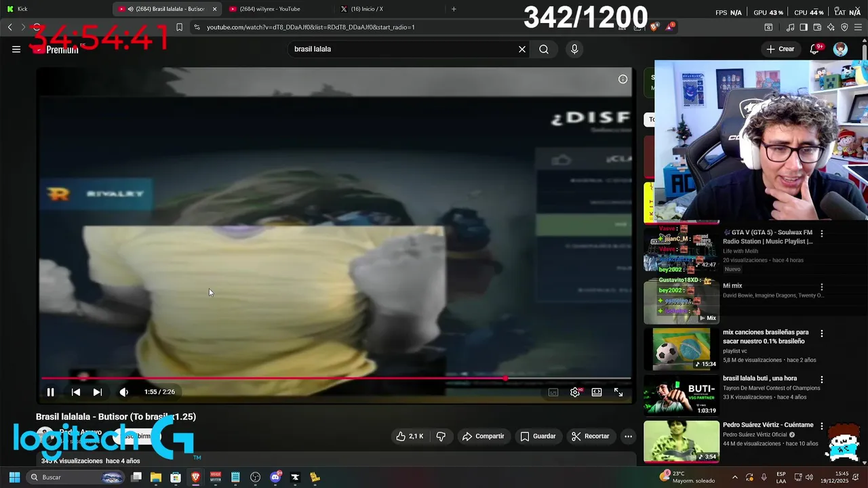Open the video info card icon
This screenshot has width=868, height=488.
pos(623,79)
